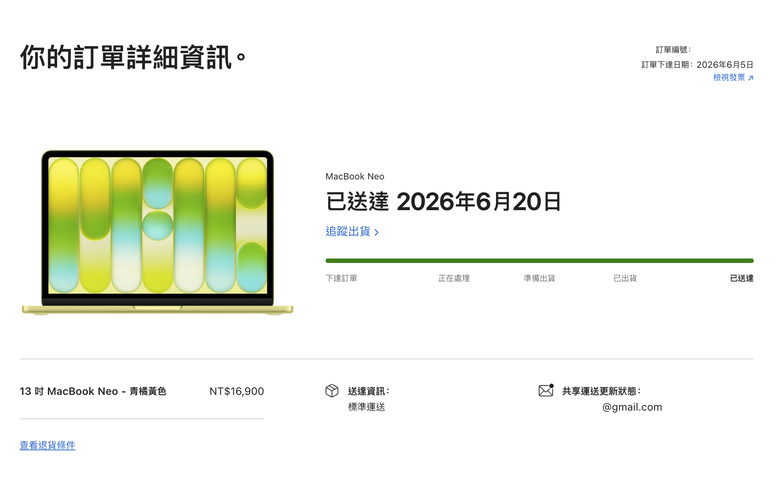Select the 下達訂單 progress step label
This screenshot has height=499, width=780.
tap(341, 278)
